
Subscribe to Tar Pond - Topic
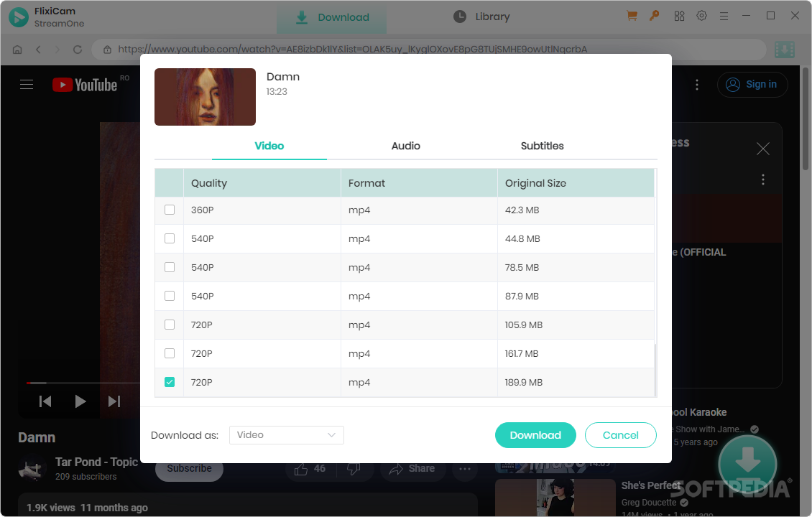click(189, 468)
